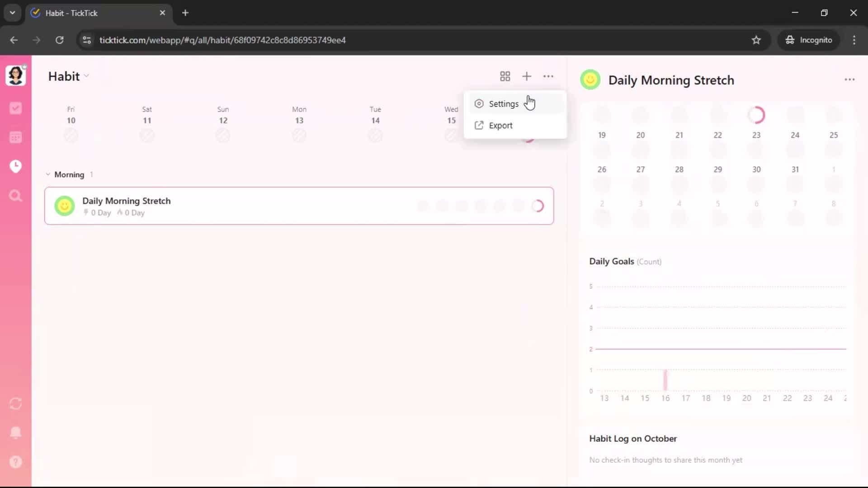This screenshot has height=488, width=868.
Task: Check in Daily Morning Stretch progress circle
Action: point(538,206)
